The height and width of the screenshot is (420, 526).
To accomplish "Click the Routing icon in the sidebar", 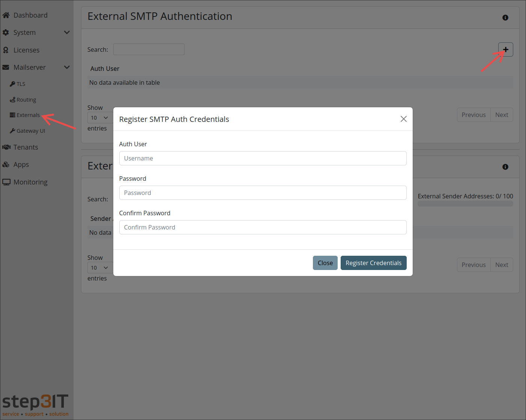I will (12, 99).
